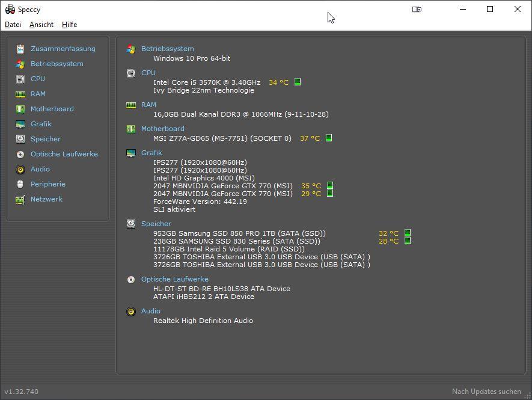Select Motherboard in the sidebar list
Viewport: 532px width, 400px height.
52,109
